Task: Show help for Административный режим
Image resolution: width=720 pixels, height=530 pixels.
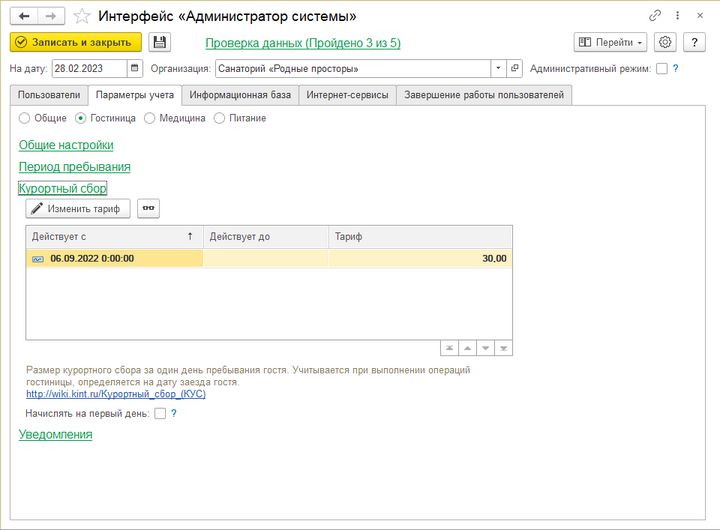Action: [675, 68]
